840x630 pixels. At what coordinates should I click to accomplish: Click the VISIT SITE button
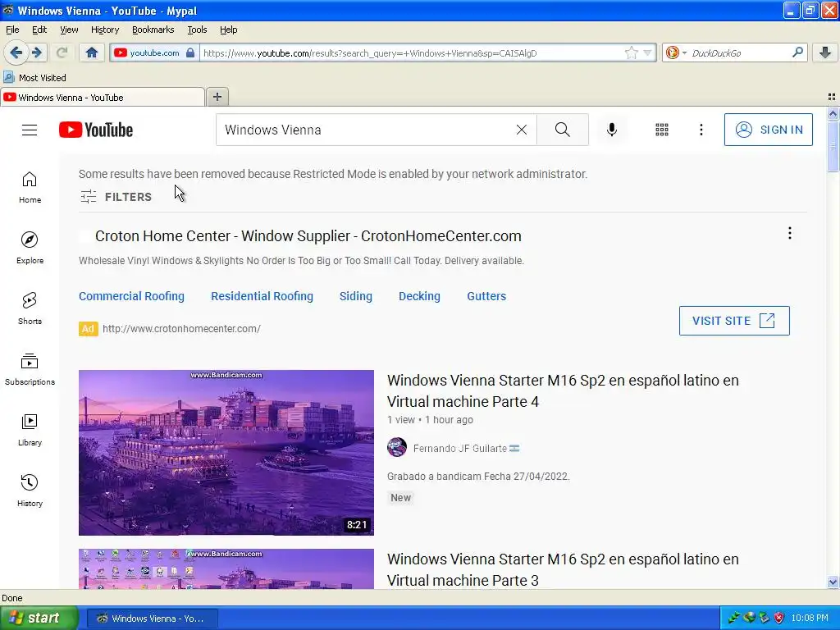point(734,321)
